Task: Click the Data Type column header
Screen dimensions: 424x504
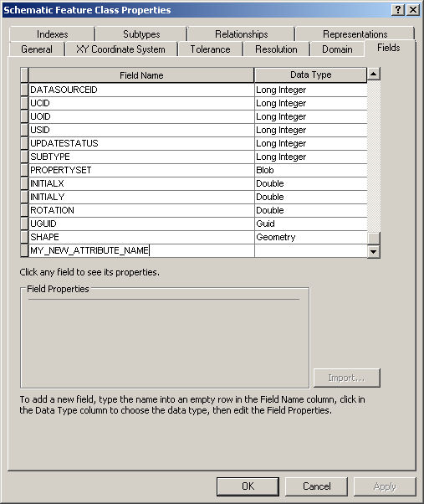Action: 311,75
